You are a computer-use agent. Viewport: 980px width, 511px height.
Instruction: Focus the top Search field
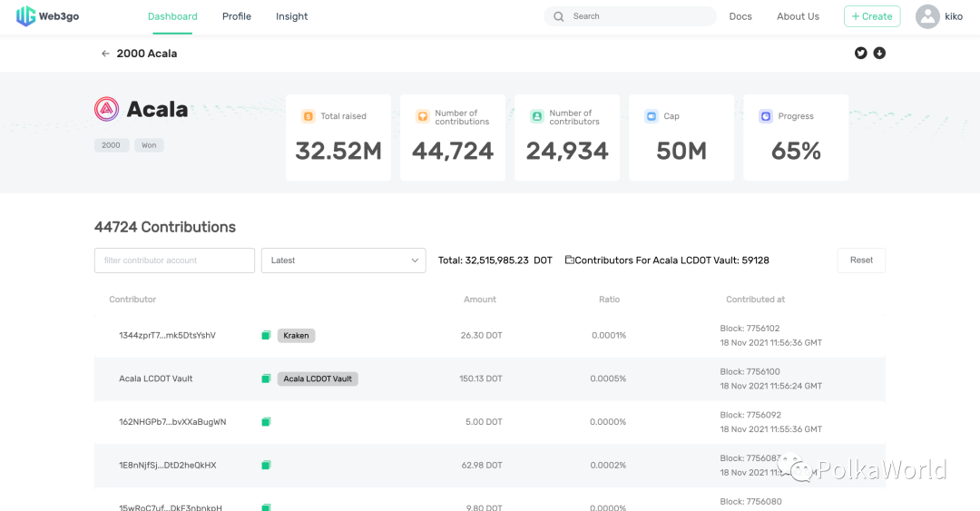pyautogui.click(x=630, y=16)
